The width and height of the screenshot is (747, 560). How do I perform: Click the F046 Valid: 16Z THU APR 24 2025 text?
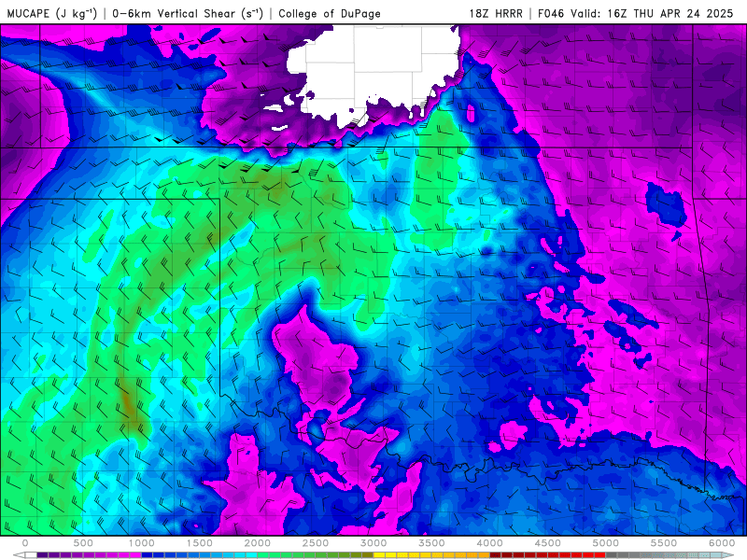[636, 14]
